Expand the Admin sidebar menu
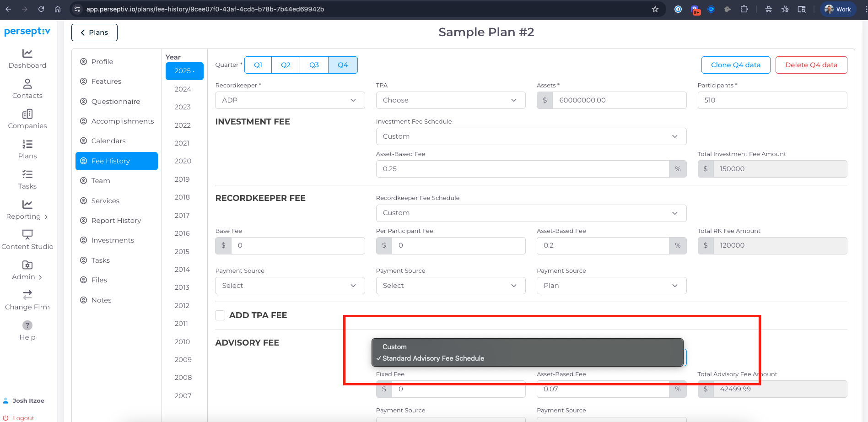This screenshot has width=868, height=422. 27,270
